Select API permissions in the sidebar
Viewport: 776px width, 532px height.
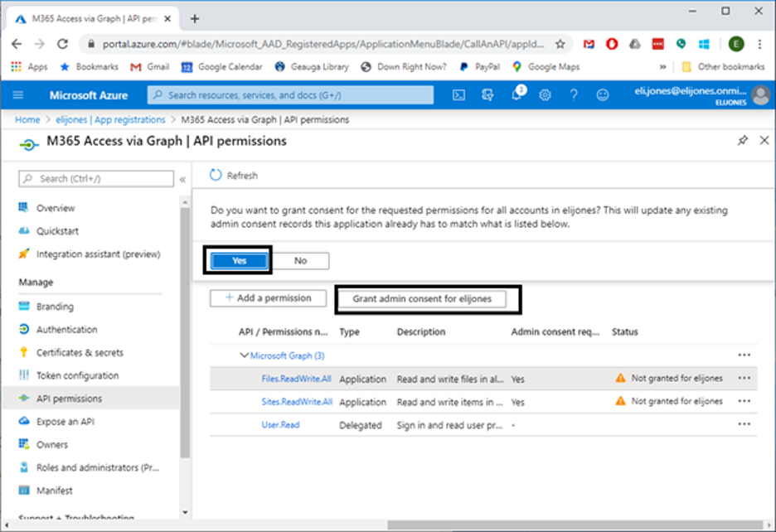69,399
